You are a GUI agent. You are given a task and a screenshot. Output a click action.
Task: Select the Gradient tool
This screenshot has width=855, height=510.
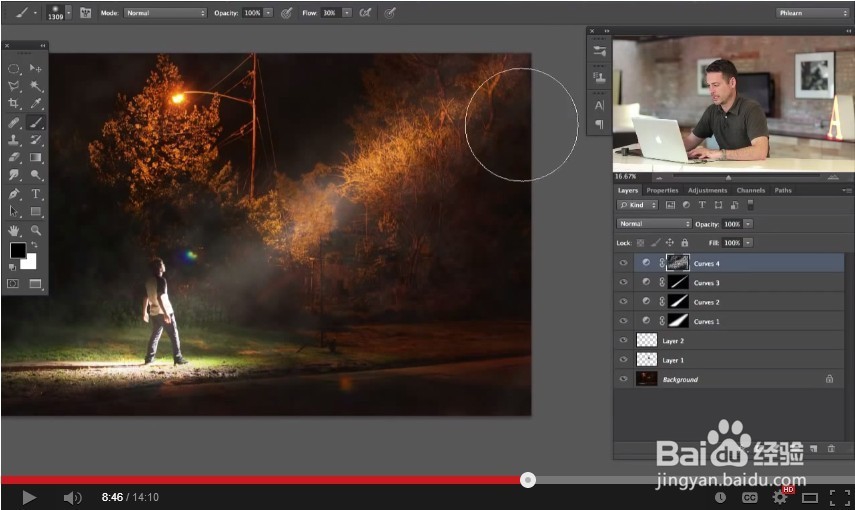(x=35, y=158)
